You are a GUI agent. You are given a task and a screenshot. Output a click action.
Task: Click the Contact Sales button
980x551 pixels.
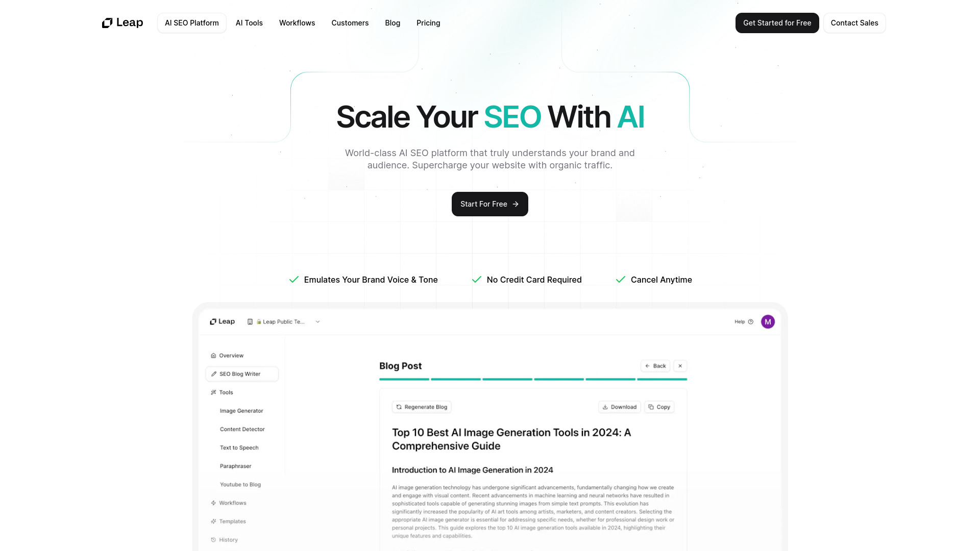coord(854,22)
